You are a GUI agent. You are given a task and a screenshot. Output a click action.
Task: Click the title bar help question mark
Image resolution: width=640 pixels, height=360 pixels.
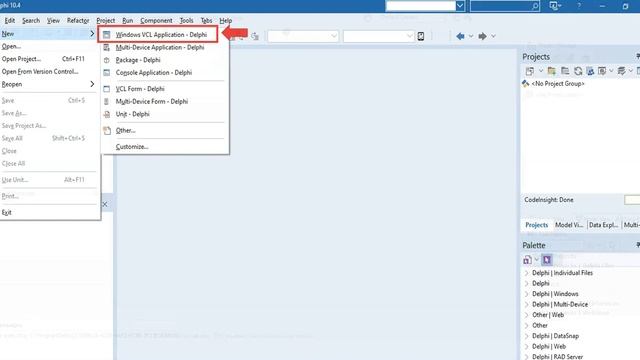(x=579, y=6)
